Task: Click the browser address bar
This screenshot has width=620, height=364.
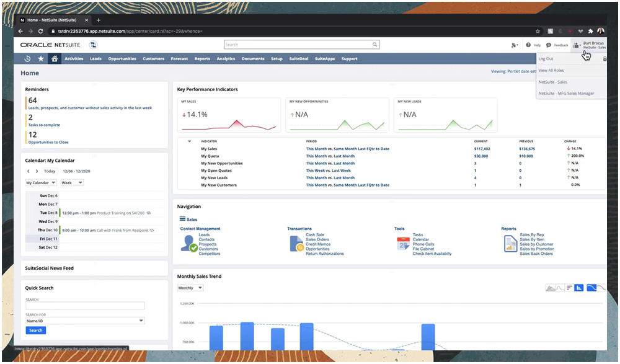Action: [293, 31]
